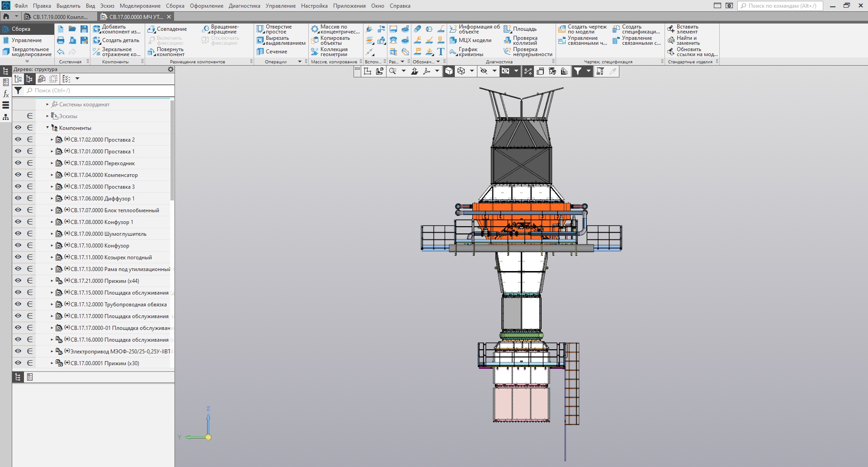This screenshot has height=467, width=868.
Task: Switch to the СВ.17.19.0000 document tab
Action: pos(59,17)
